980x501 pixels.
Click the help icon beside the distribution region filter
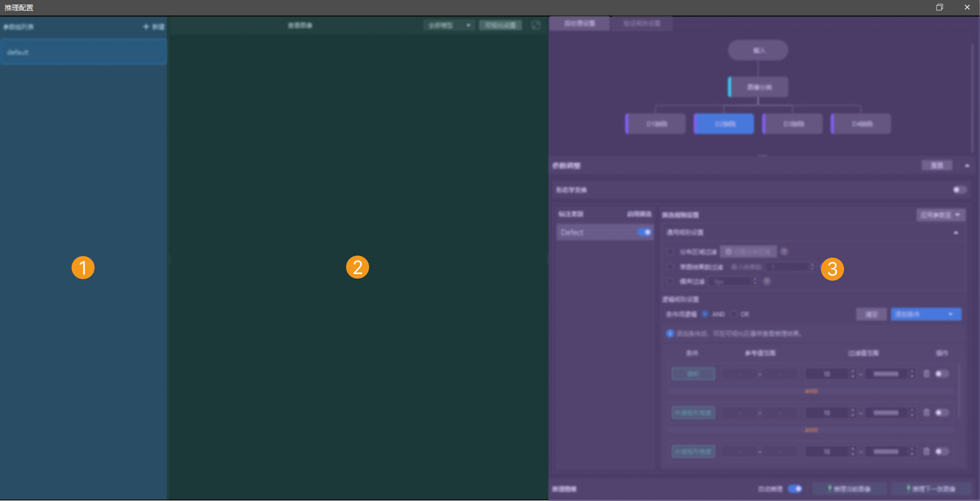784,252
